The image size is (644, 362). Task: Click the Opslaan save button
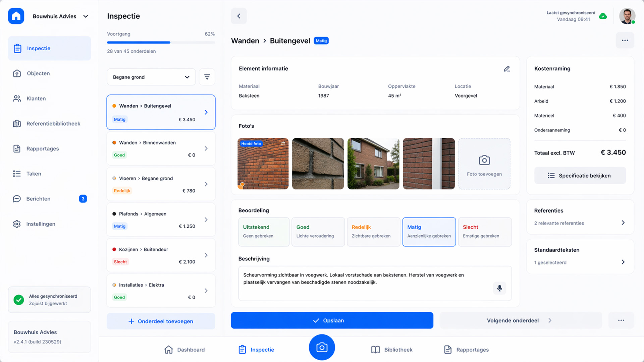[332, 320]
